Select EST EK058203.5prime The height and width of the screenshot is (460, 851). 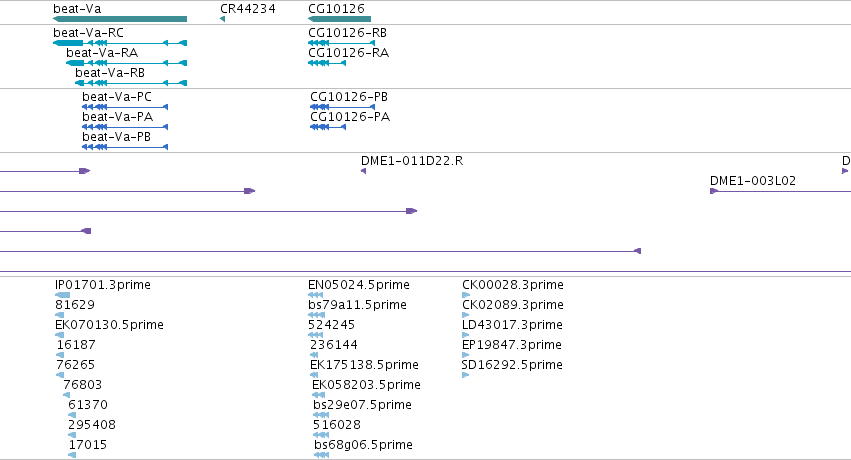pos(319,395)
